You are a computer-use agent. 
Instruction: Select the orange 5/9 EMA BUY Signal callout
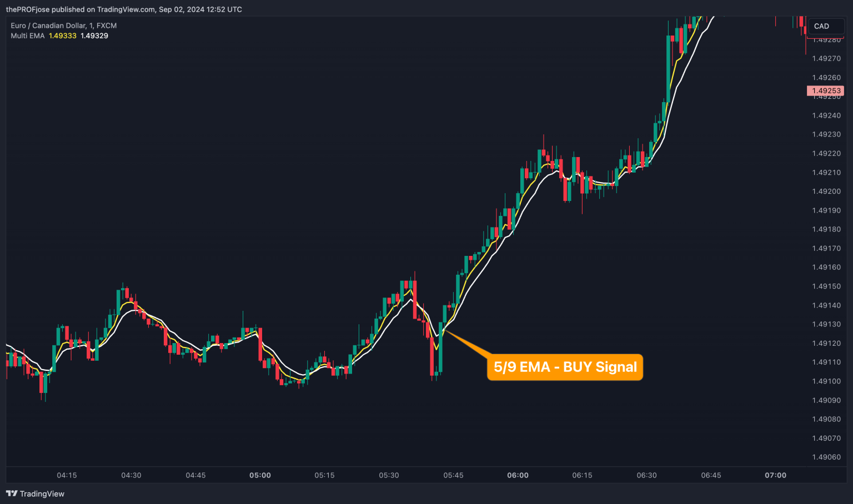[565, 367]
